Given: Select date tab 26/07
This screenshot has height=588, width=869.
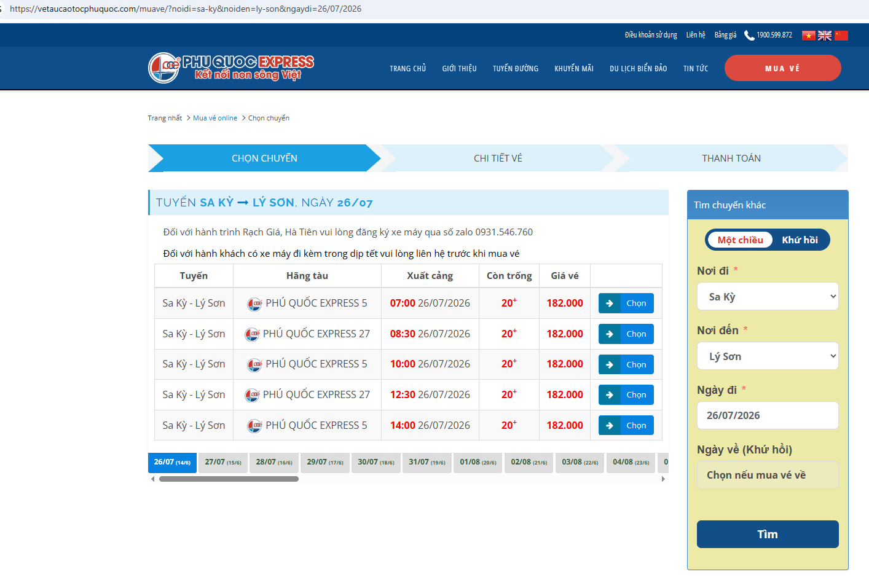Looking at the screenshot, I should click(x=172, y=463).
